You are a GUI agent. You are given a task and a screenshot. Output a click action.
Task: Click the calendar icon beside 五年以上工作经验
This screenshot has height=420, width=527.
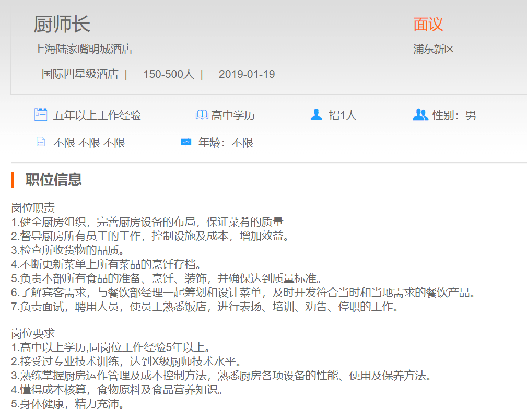pyautogui.click(x=41, y=114)
